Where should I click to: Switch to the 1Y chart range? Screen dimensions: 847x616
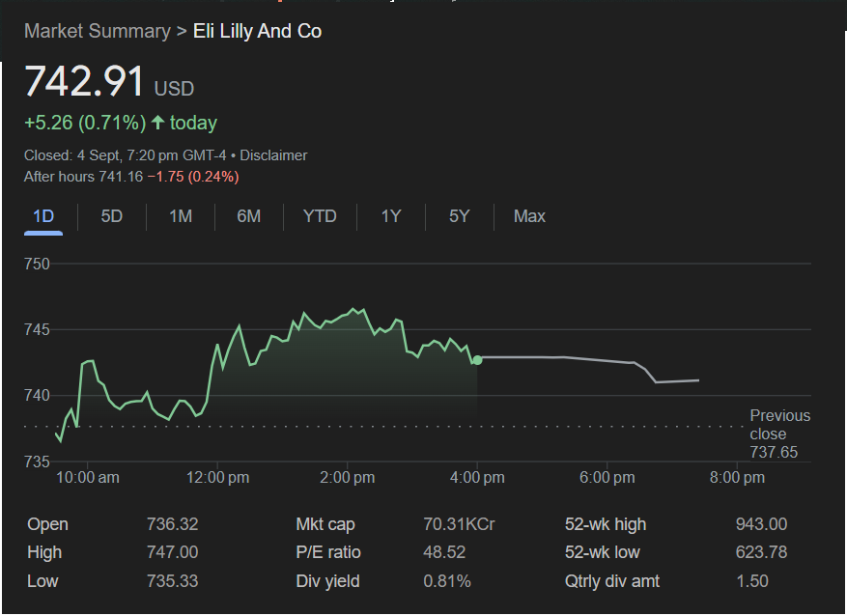pyautogui.click(x=391, y=216)
